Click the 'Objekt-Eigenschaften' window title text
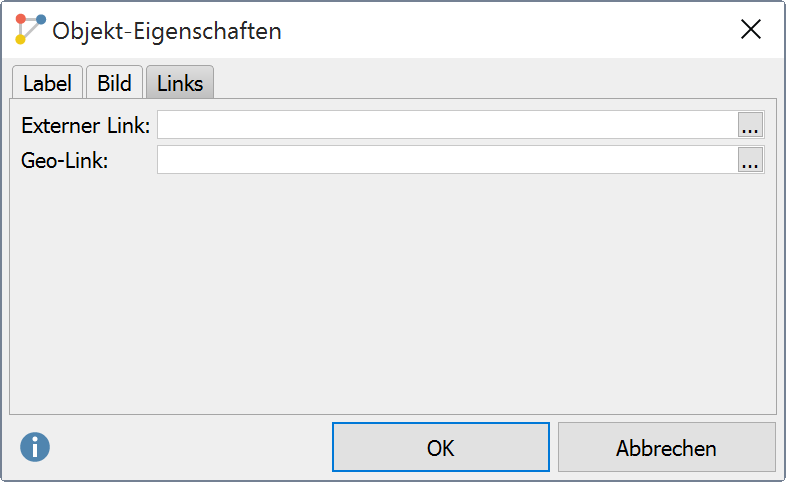Viewport: 786px width, 482px height. pos(167,30)
